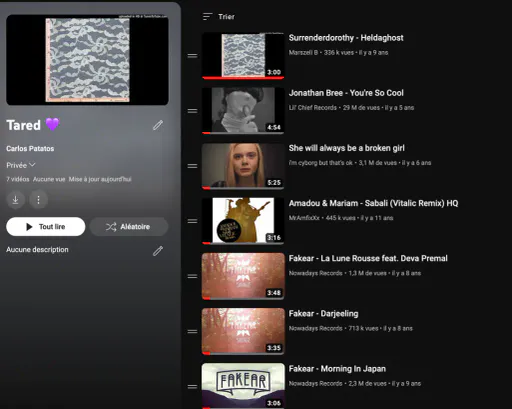Click the handle next to Jonathan Bree video
Screen dimensions: 512x409
click(x=192, y=111)
